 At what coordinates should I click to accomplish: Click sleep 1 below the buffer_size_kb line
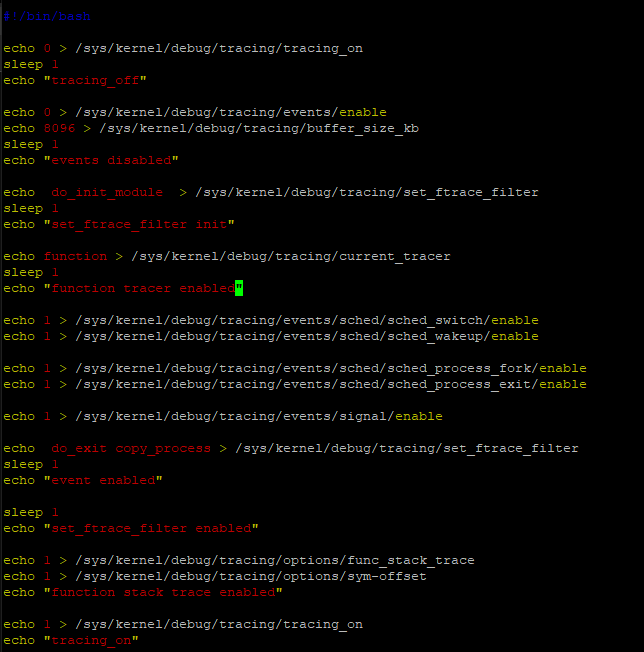click(x=31, y=145)
